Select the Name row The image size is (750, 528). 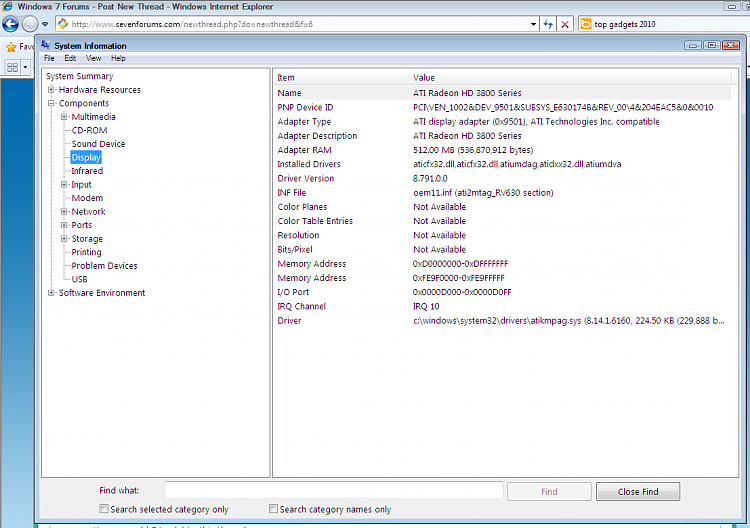[x=503, y=93]
